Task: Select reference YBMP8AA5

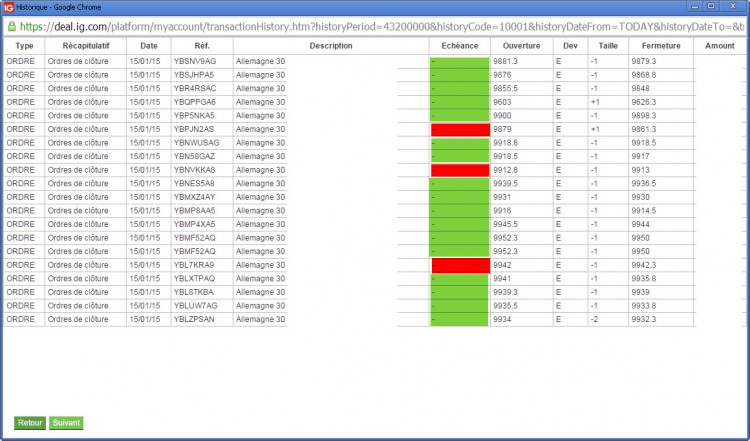Action: pyautogui.click(x=194, y=210)
